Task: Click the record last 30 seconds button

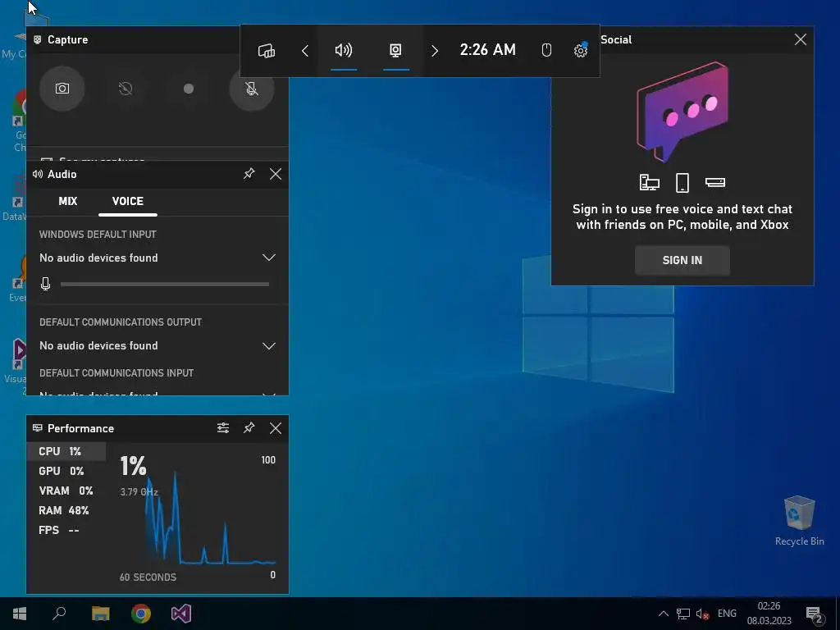Action: pyautogui.click(x=126, y=89)
